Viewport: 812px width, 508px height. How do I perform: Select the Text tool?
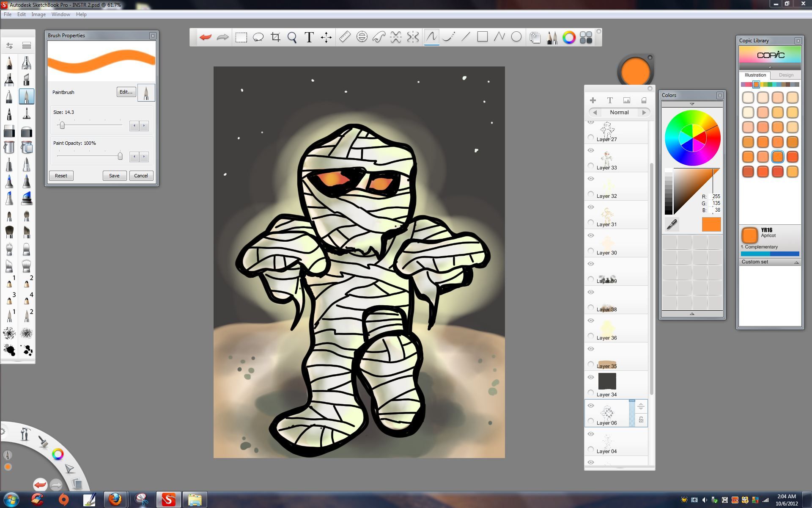pos(309,37)
